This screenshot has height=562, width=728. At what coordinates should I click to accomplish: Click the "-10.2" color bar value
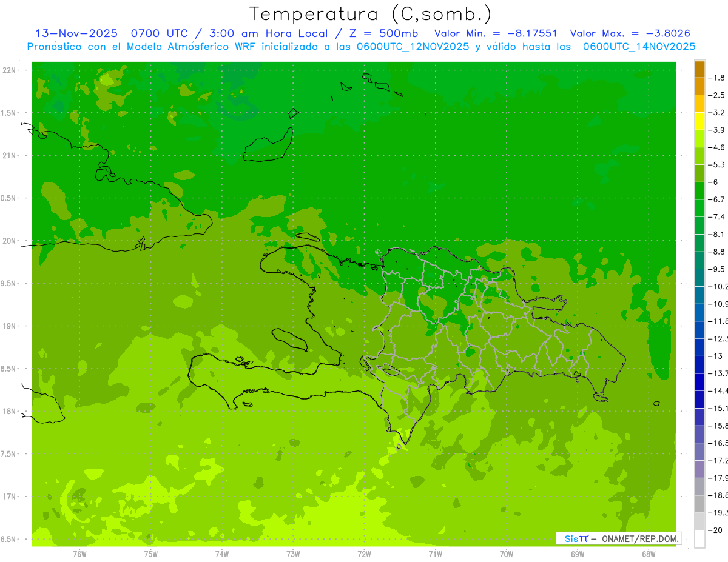tap(718, 286)
